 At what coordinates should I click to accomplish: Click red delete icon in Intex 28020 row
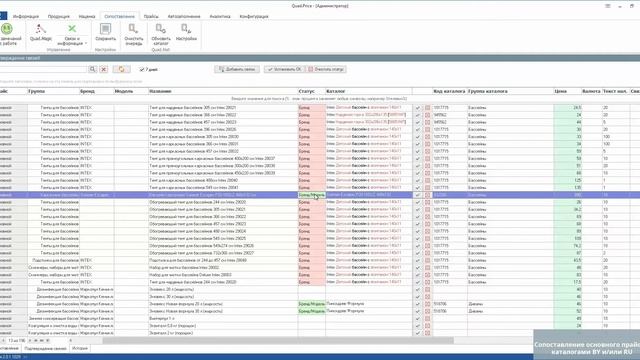(427, 282)
